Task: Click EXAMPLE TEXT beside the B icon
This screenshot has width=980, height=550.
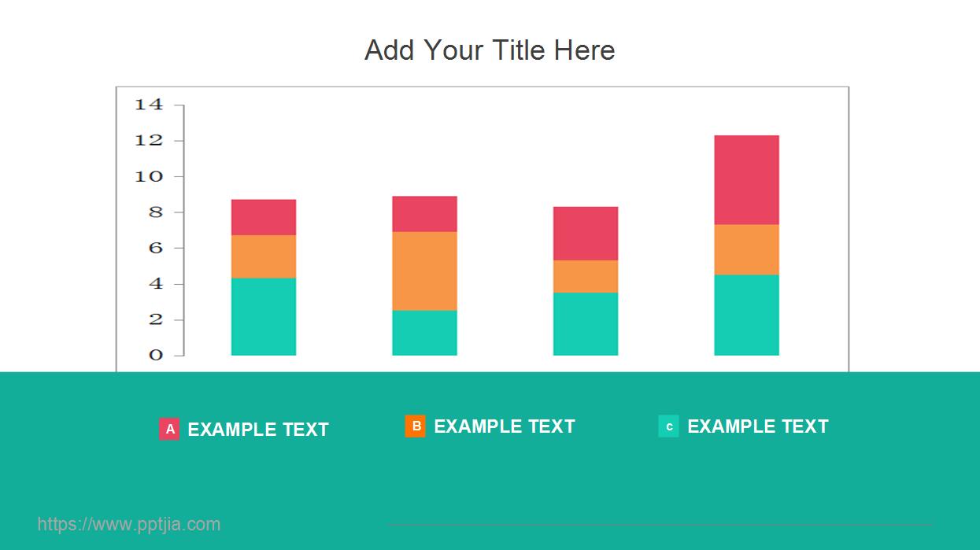Action: click(505, 426)
